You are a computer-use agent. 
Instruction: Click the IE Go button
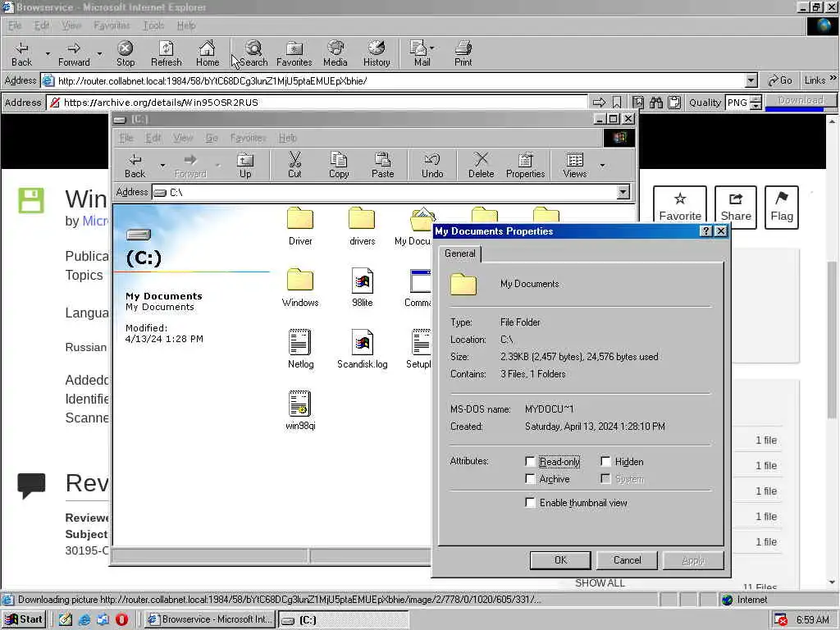click(x=780, y=80)
